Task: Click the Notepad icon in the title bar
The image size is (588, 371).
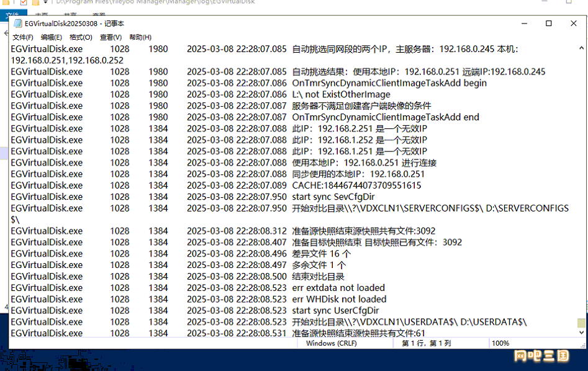Action: 17,23
